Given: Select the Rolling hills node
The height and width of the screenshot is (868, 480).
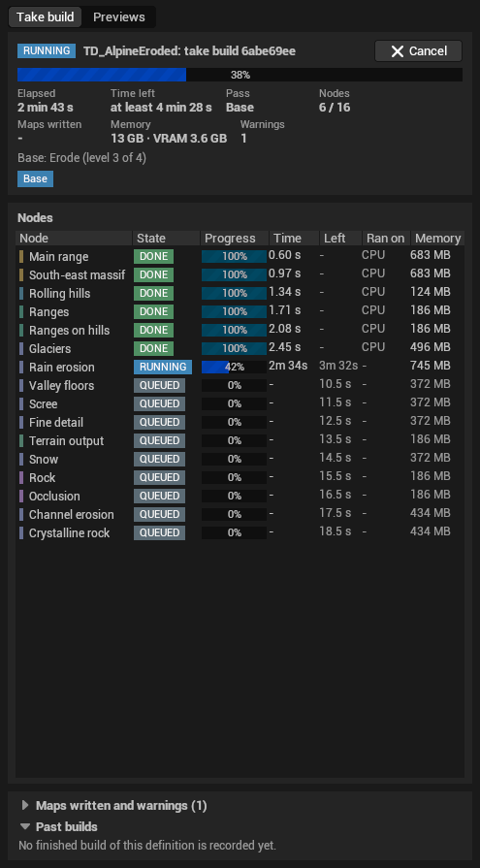Looking at the screenshot, I should tap(240, 293).
